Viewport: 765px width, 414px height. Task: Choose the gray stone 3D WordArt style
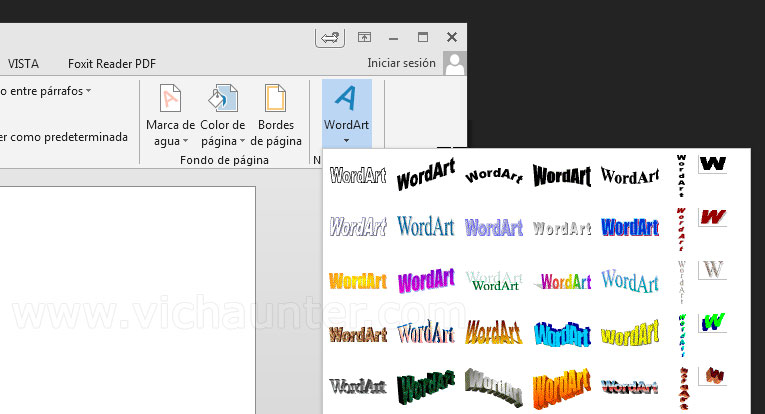pyautogui.click(x=494, y=388)
